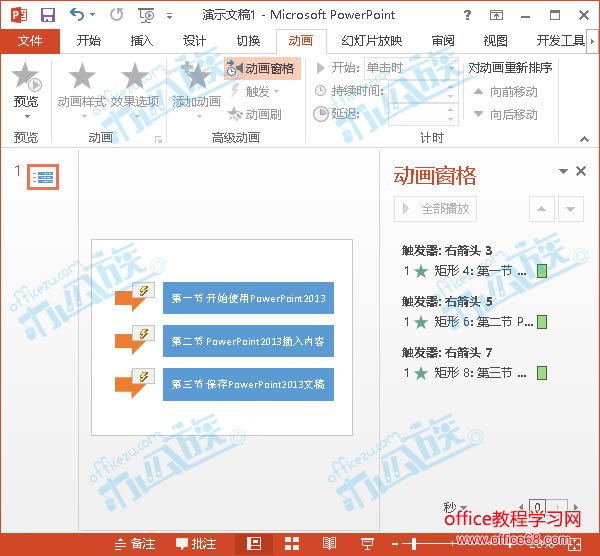Screen dimensions: 600x556
Task: Open Ribbon Display Options icon
Action: click(496, 15)
